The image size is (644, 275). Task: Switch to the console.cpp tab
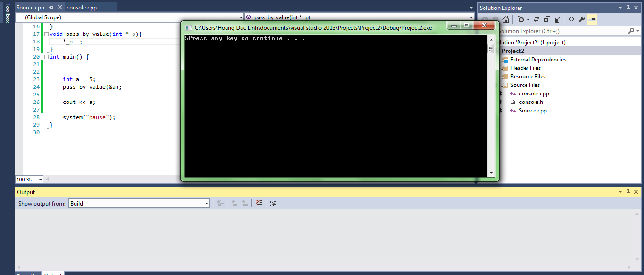(x=82, y=8)
